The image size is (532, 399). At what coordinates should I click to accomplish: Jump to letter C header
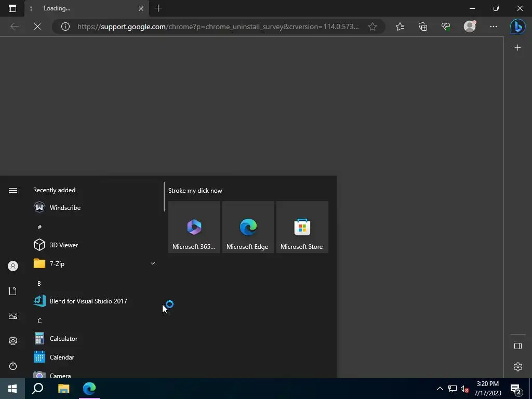(39, 321)
